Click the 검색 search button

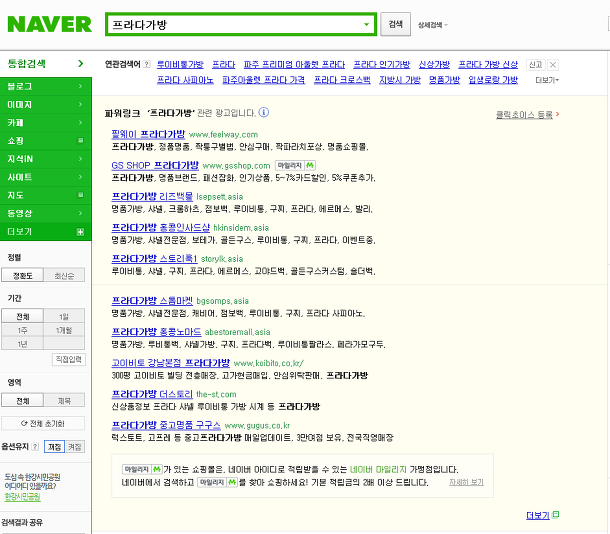pyautogui.click(x=395, y=24)
